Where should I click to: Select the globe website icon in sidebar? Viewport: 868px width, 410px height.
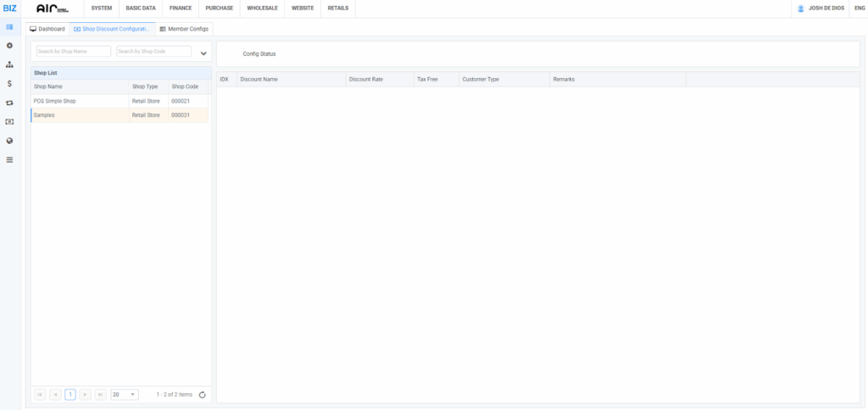9,141
